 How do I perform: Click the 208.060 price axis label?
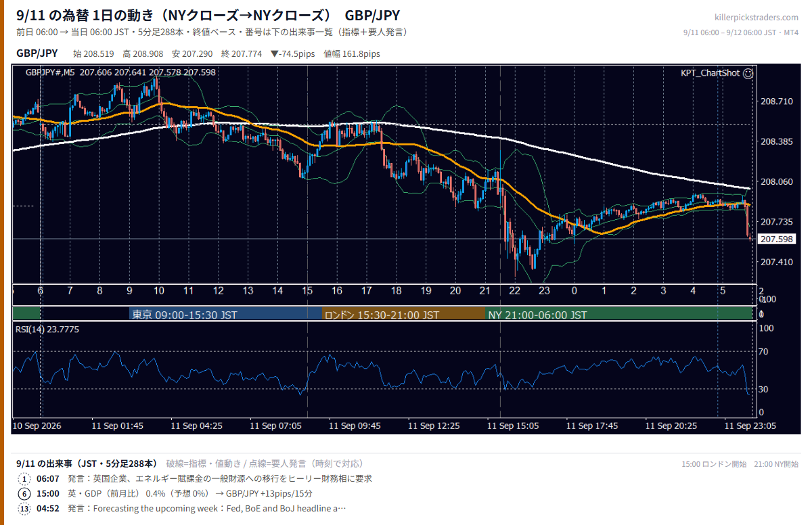click(x=777, y=181)
